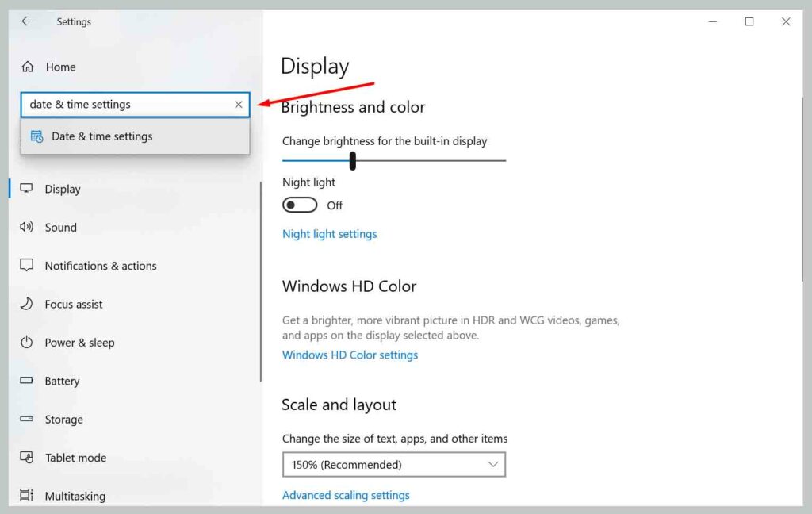Click the back arrow in Settings

(x=26, y=21)
